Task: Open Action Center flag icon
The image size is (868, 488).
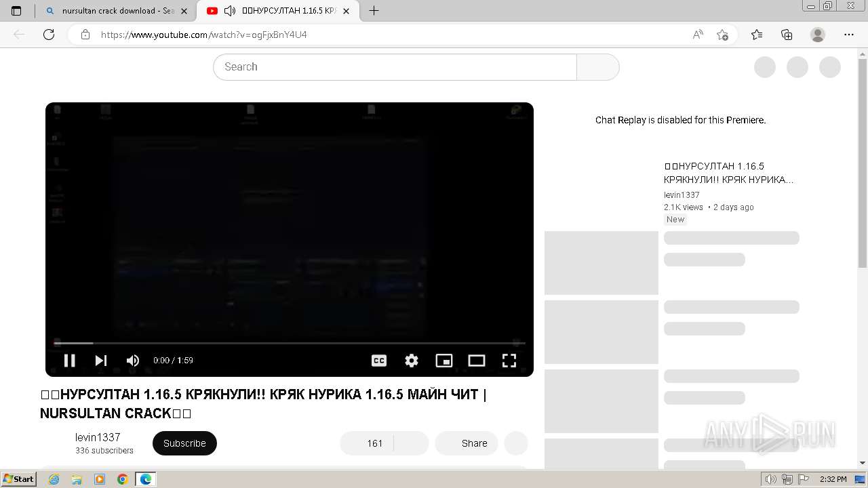Action: click(x=804, y=479)
